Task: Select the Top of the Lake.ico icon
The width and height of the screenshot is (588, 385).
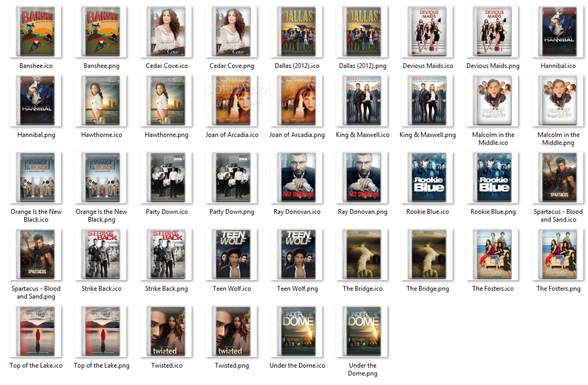Action: 36,331
